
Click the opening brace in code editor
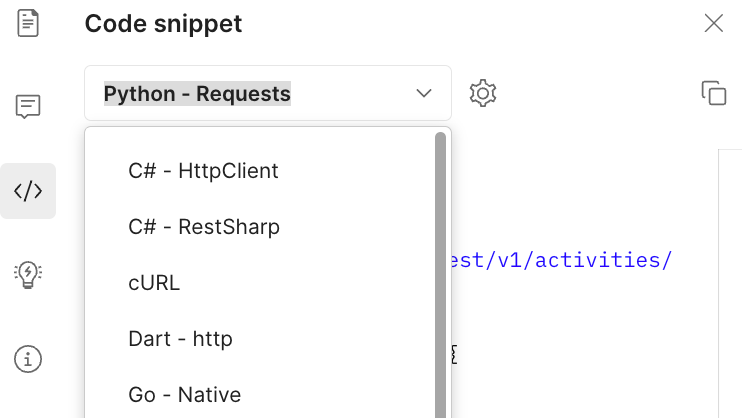[x=454, y=354]
